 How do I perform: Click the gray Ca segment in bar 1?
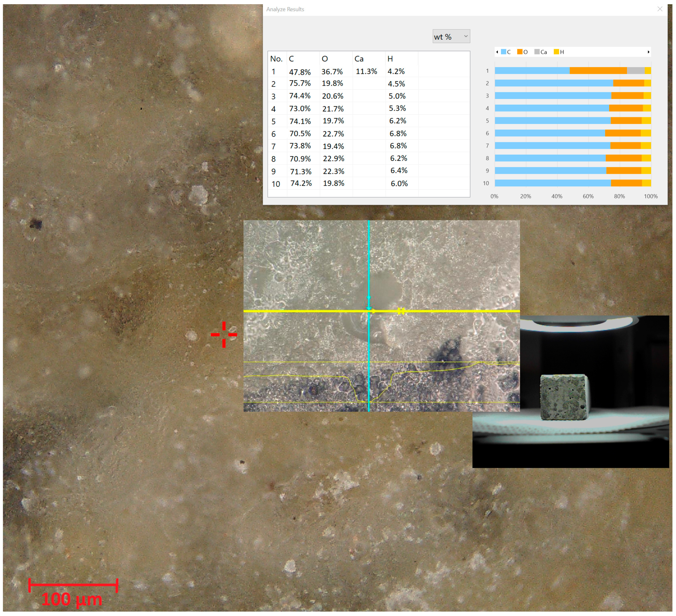click(635, 71)
